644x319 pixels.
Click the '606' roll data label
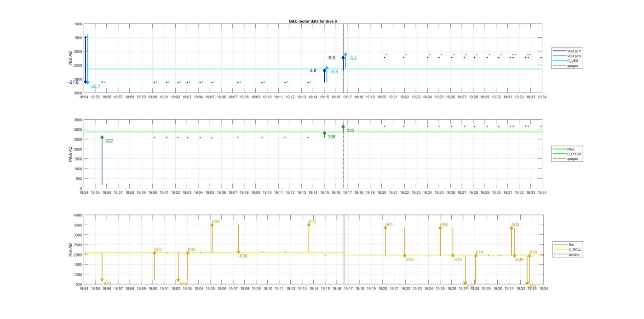pos(444,225)
